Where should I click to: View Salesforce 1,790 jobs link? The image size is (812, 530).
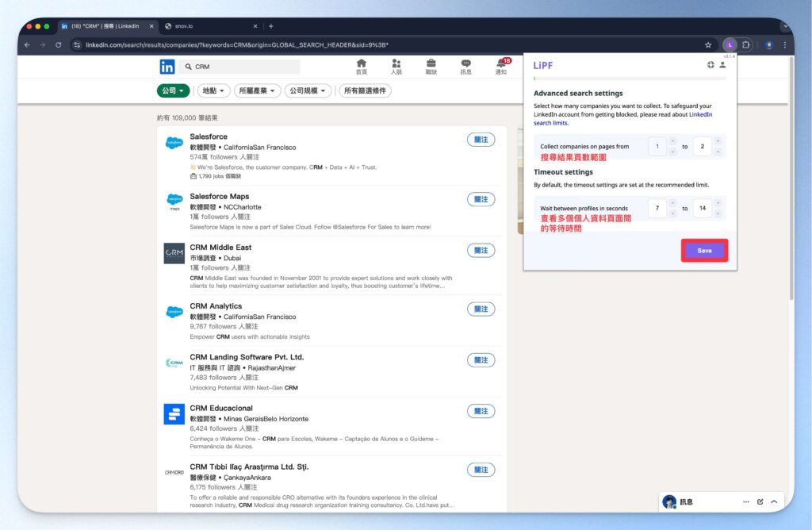point(216,176)
